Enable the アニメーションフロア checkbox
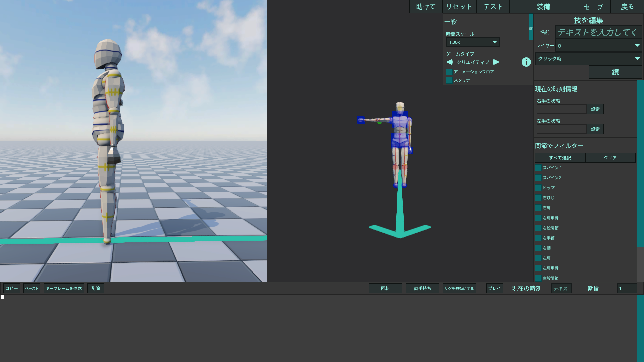The image size is (644, 362). click(x=449, y=72)
